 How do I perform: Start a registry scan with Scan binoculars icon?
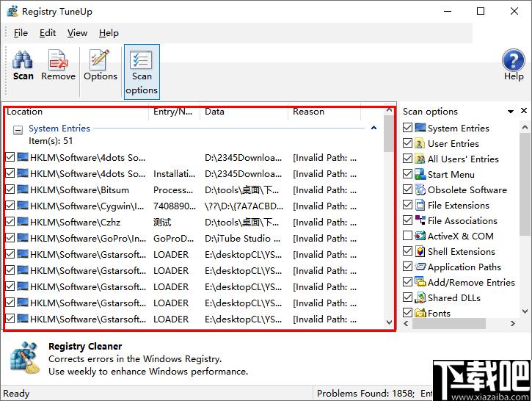tap(23, 59)
